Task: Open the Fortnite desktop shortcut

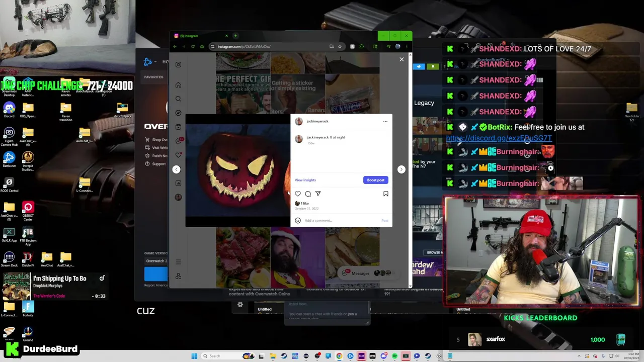Action: coord(28,309)
